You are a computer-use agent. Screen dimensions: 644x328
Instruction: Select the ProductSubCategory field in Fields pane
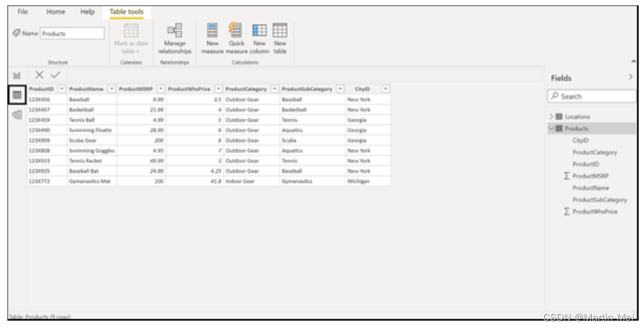(x=600, y=200)
